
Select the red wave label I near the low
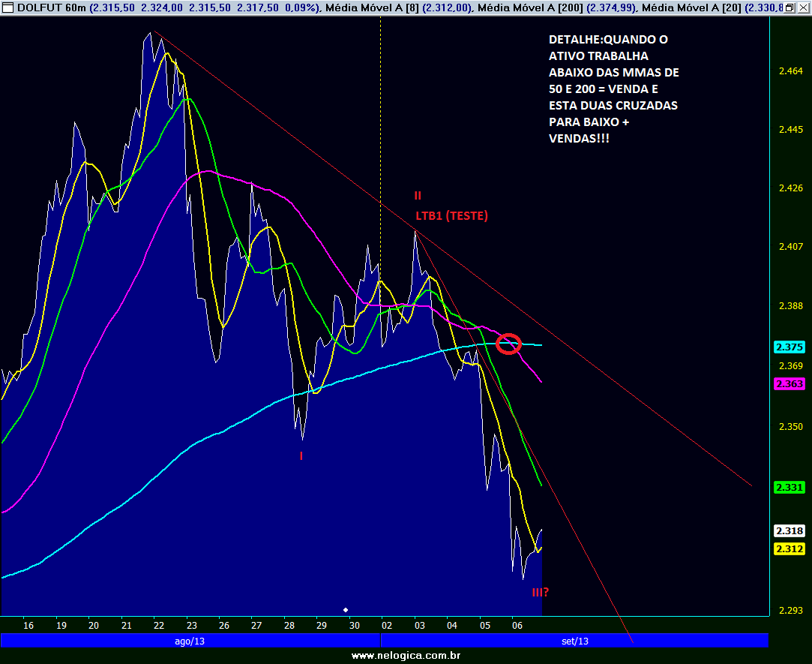point(301,456)
